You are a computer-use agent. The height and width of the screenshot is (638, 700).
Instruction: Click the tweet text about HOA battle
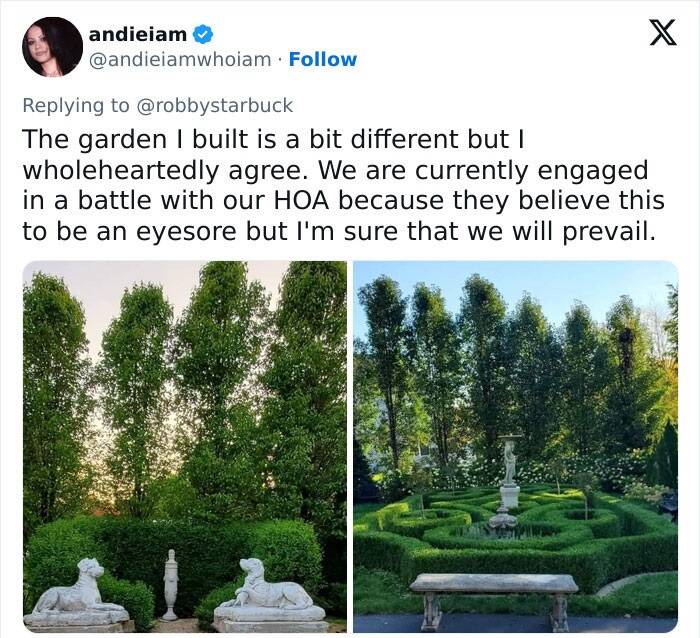point(344,185)
